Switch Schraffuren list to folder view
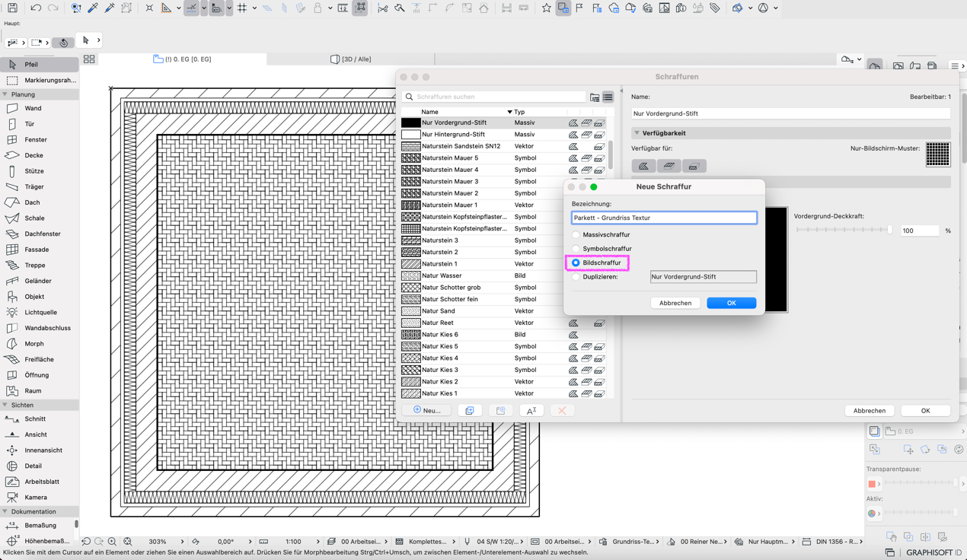 click(595, 97)
